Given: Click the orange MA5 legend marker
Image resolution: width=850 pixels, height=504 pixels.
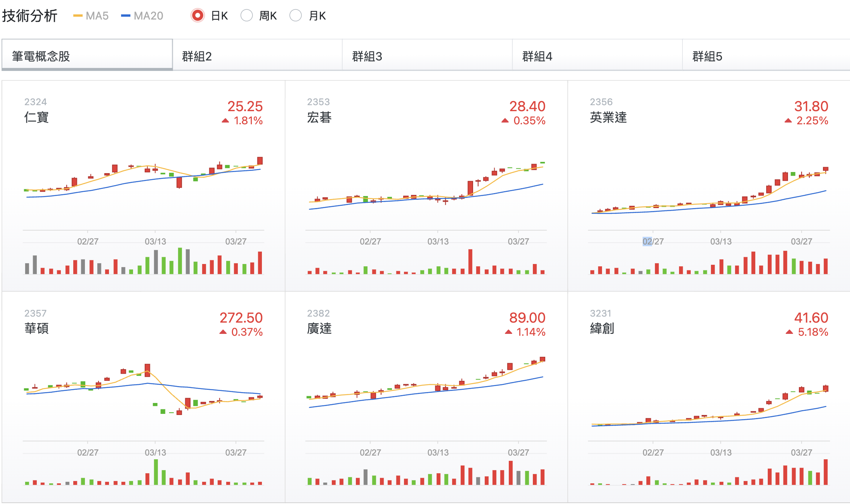Looking at the screenshot, I should point(78,16).
